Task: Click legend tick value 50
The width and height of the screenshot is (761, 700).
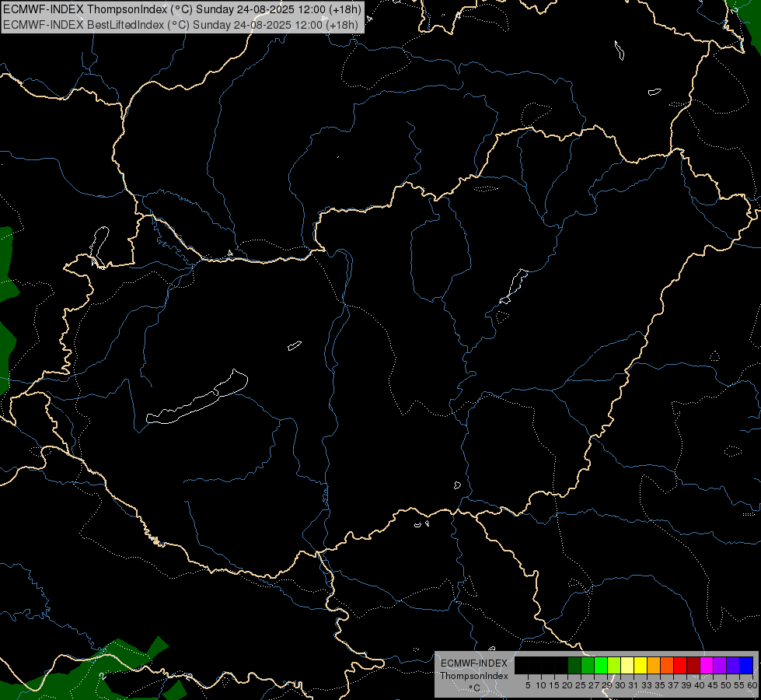Action: [725, 685]
